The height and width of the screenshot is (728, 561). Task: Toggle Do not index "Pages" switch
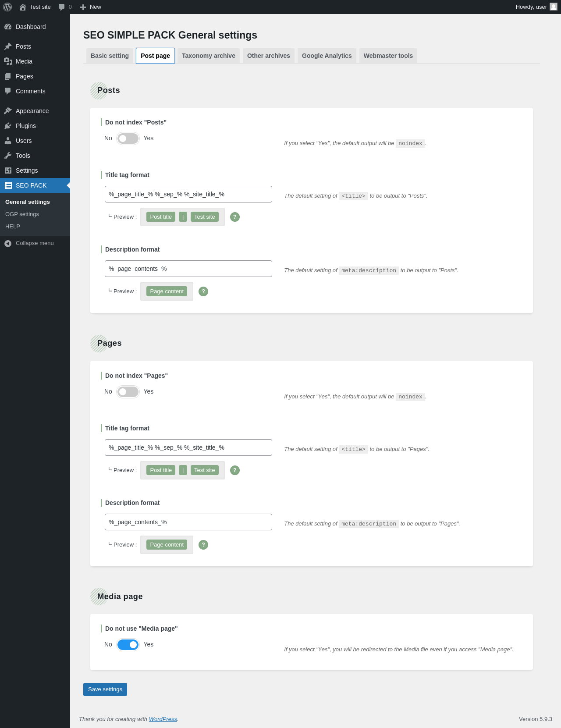(128, 392)
